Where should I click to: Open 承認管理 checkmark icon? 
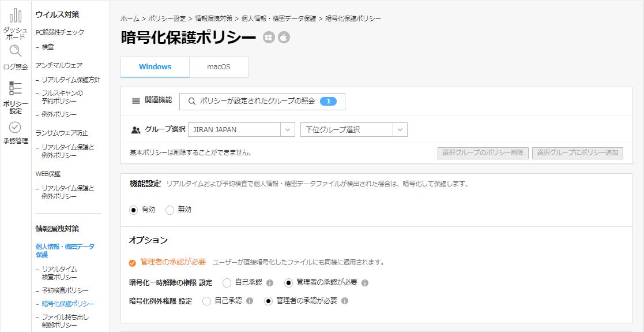tap(15, 128)
